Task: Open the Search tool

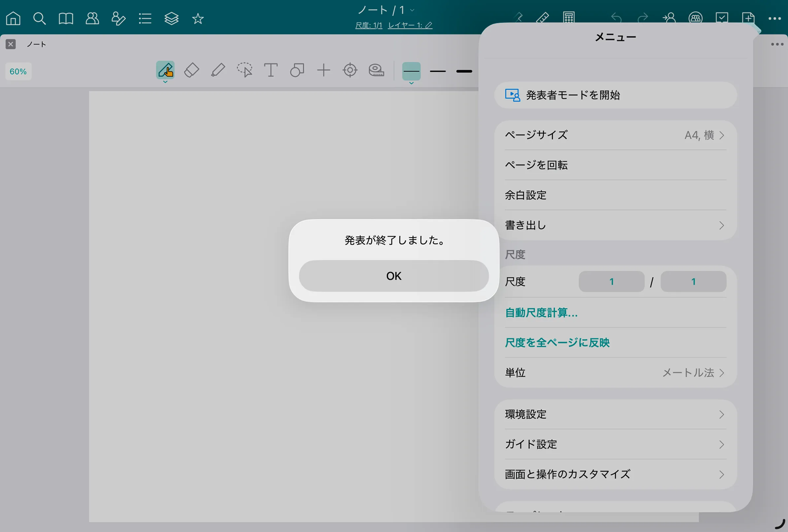Action: (x=39, y=18)
